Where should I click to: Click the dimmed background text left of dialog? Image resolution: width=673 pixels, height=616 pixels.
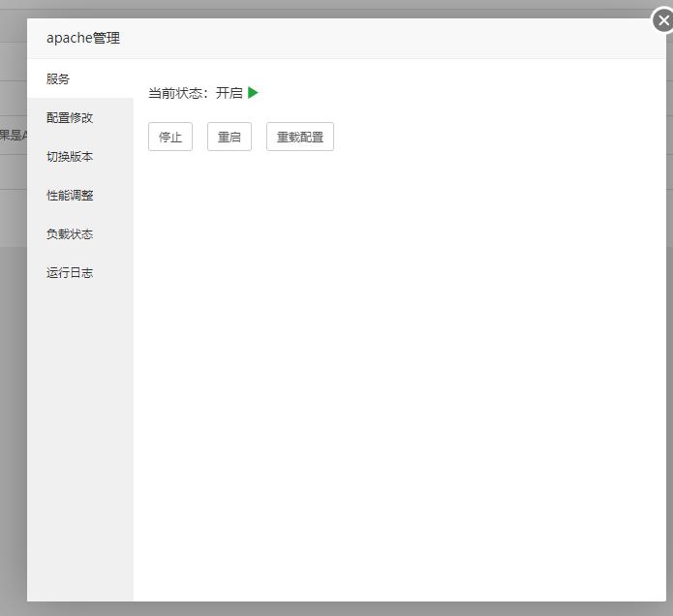coord(13,136)
